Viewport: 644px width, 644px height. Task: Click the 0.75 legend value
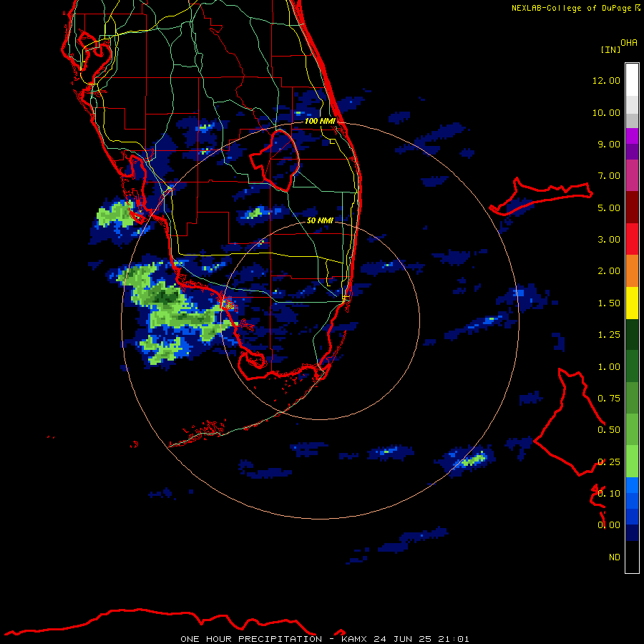pyautogui.click(x=609, y=399)
